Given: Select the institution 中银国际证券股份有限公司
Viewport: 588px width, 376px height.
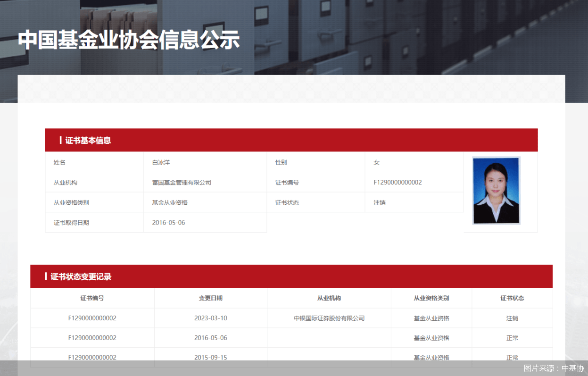Looking at the screenshot, I should click(329, 318).
